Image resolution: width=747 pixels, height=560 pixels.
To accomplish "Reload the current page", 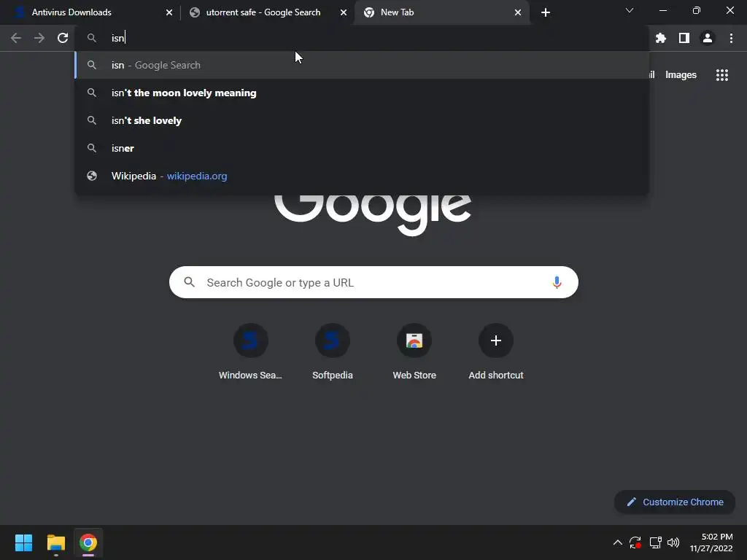I will 63,38.
